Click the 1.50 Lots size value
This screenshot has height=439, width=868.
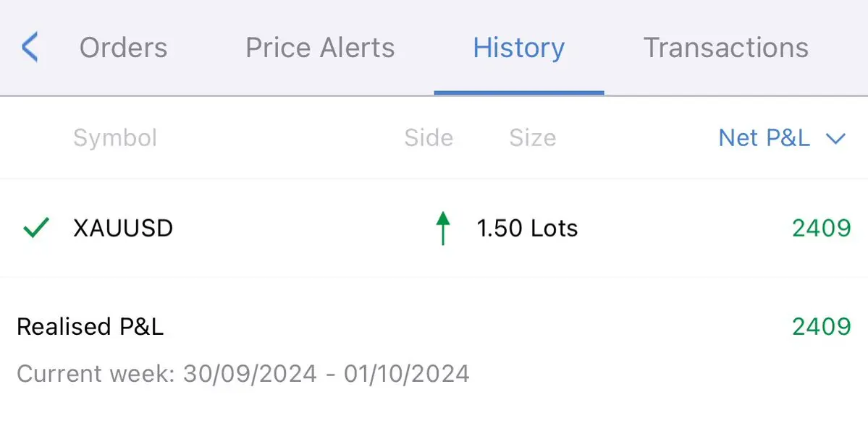527,228
